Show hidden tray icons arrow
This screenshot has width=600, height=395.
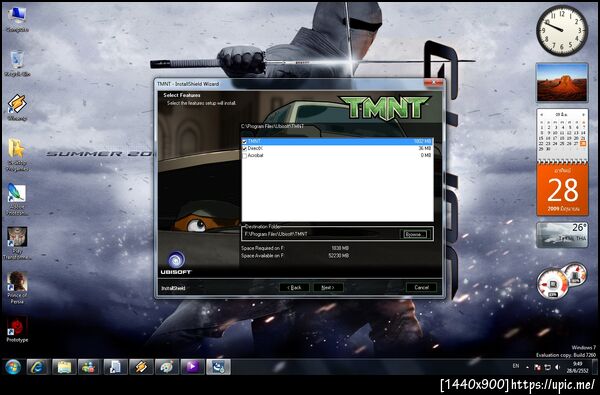(527, 367)
